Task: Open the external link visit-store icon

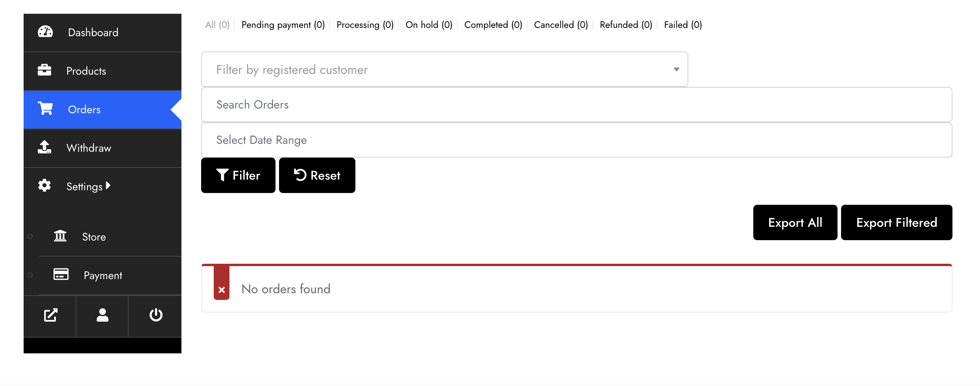Action: 50,315
